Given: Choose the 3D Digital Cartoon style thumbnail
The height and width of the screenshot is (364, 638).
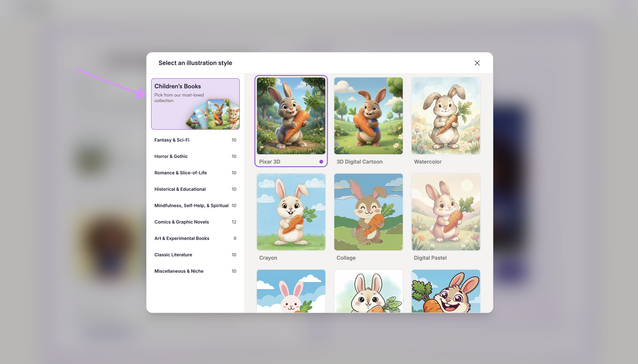Looking at the screenshot, I should [368, 116].
